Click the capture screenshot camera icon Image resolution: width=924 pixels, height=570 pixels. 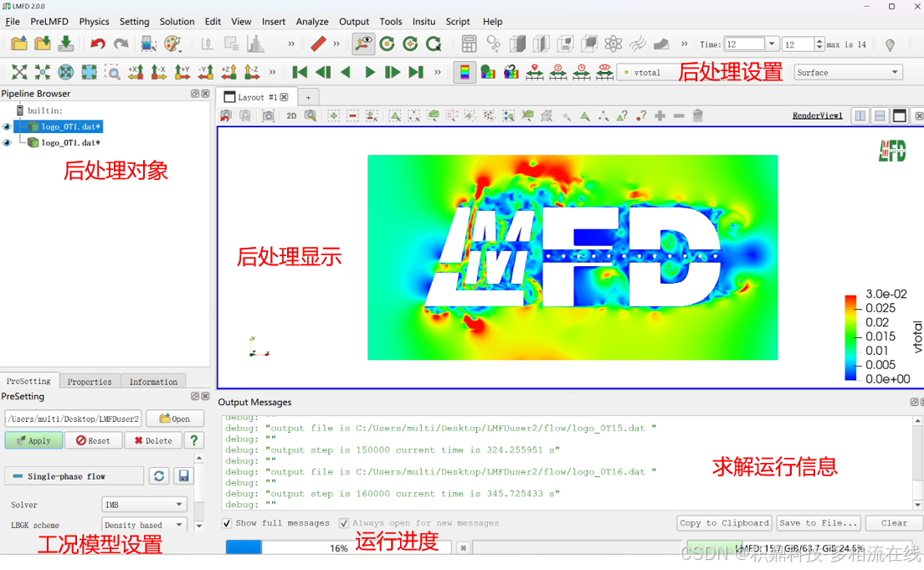pyautogui.click(x=268, y=116)
